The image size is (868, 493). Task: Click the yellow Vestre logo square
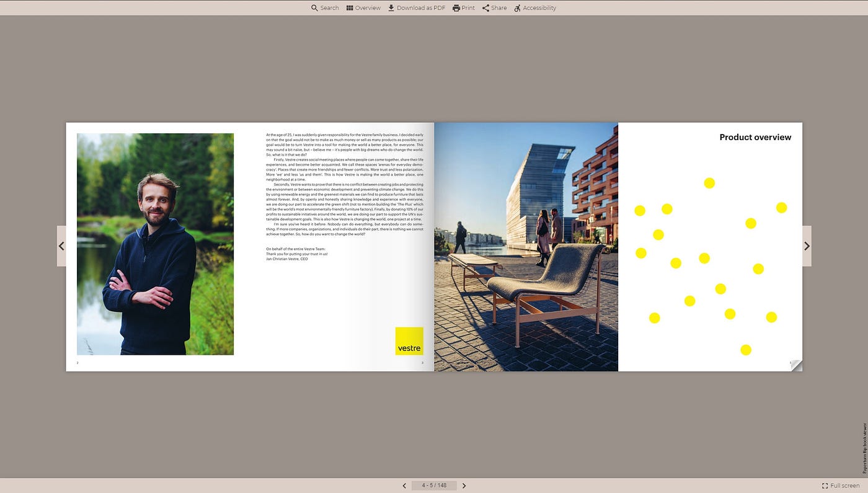409,341
